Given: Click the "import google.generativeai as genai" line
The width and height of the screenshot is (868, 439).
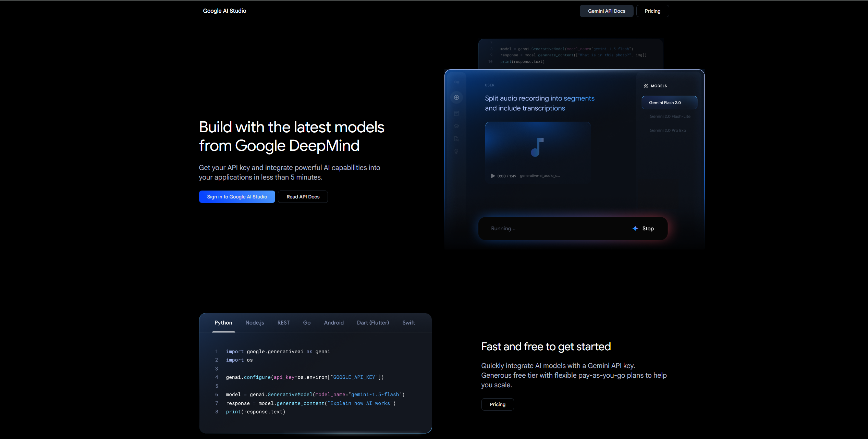Looking at the screenshot, I should point(278,352).
